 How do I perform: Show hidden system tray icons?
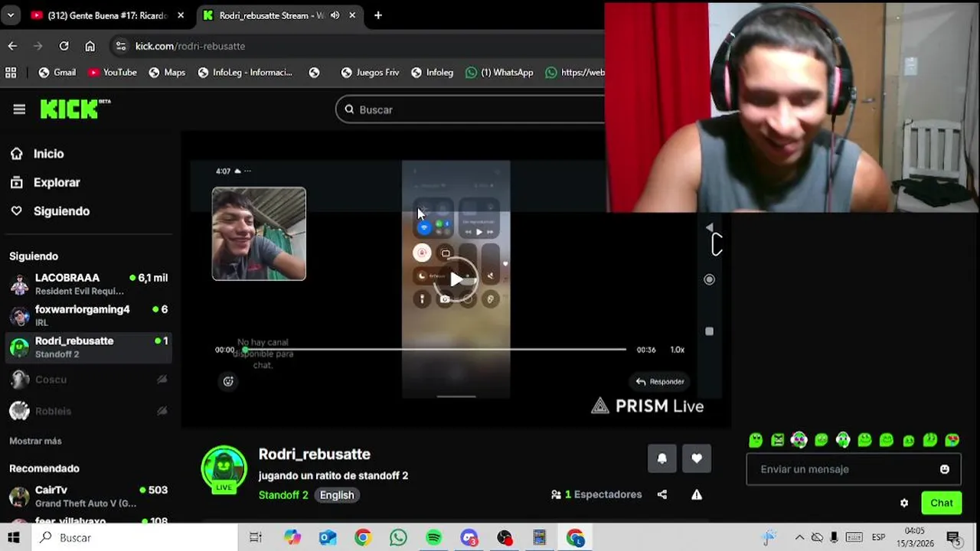pos(799,537)
